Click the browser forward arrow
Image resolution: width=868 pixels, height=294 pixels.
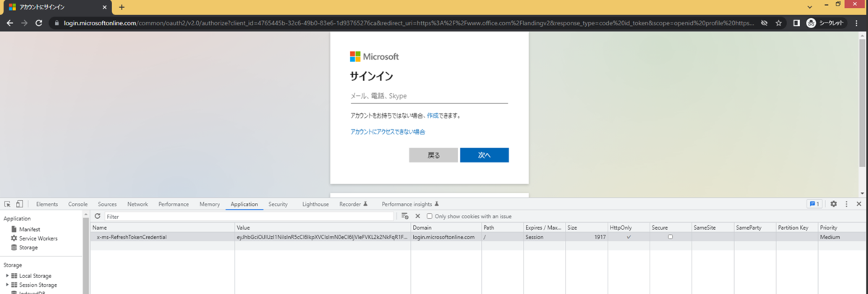point(25,23)
